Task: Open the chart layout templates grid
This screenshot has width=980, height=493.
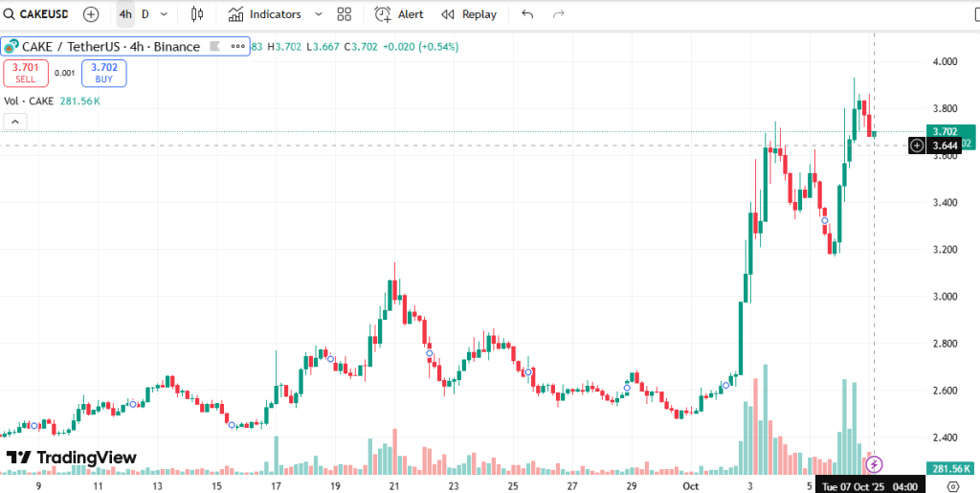Action: pos(345,14)
